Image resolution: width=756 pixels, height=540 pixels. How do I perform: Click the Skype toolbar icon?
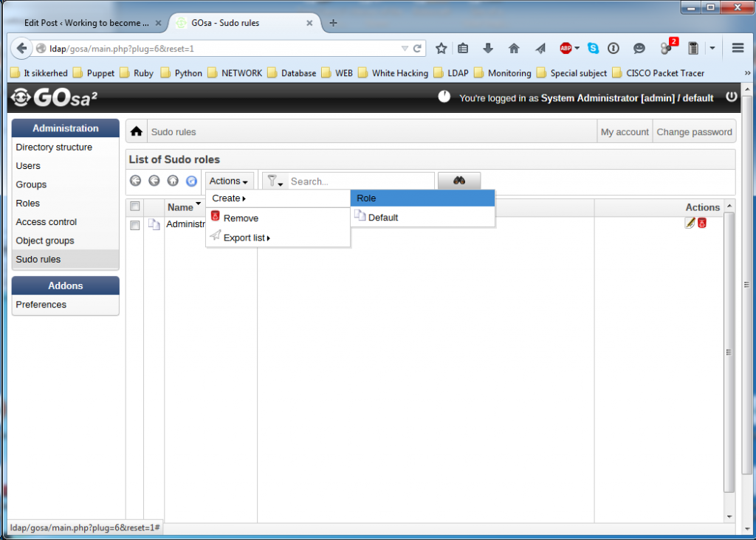coord(593,48)
